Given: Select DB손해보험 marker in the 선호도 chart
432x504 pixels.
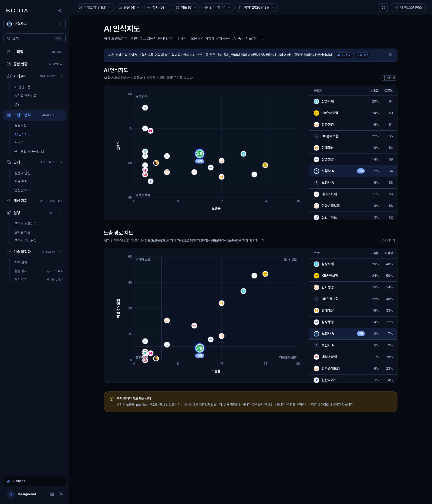Looking at the screenshot, I should (254, 175).
